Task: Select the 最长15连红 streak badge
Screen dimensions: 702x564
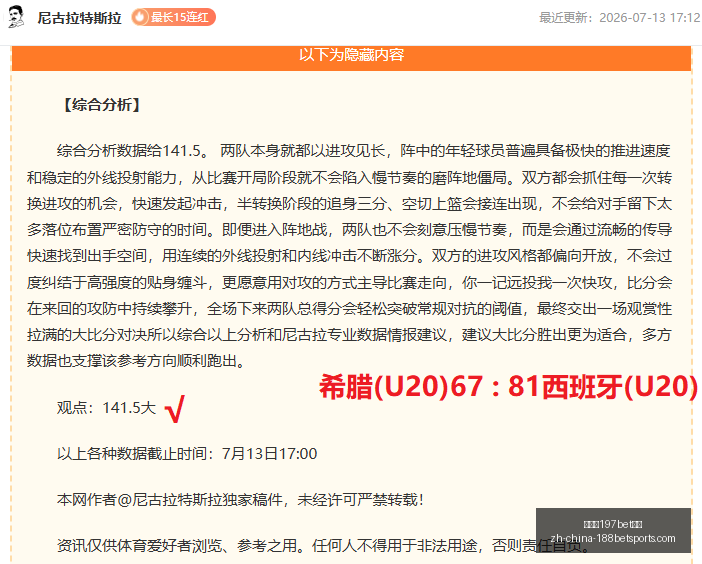Action: pos(174,17)
